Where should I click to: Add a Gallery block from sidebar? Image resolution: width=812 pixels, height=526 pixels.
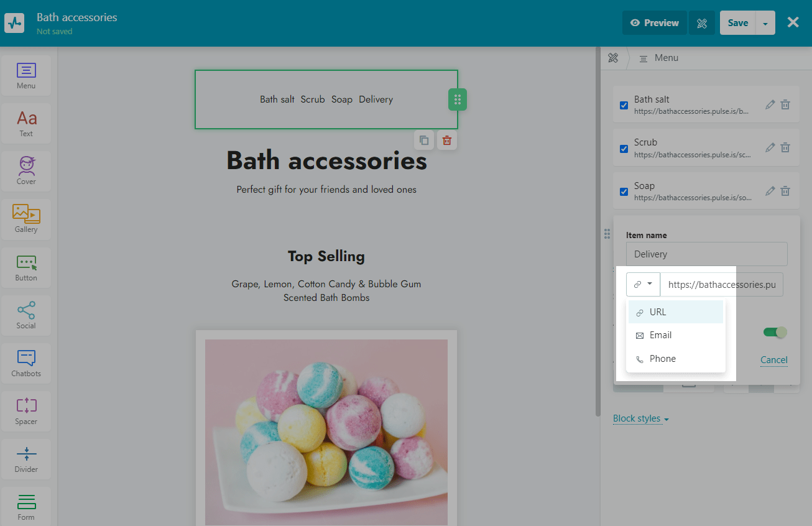(x=26, y=219)
